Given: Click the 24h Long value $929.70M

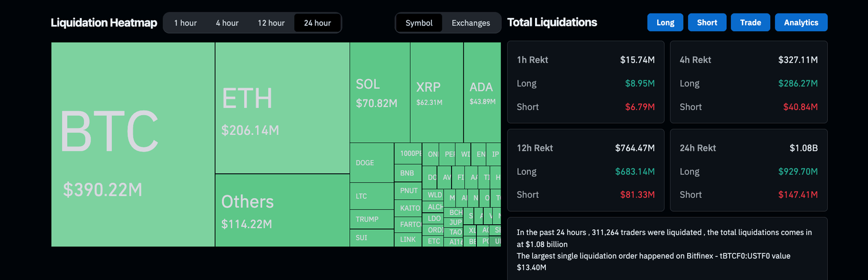Looking at the screenshot, I should (797, 172).
